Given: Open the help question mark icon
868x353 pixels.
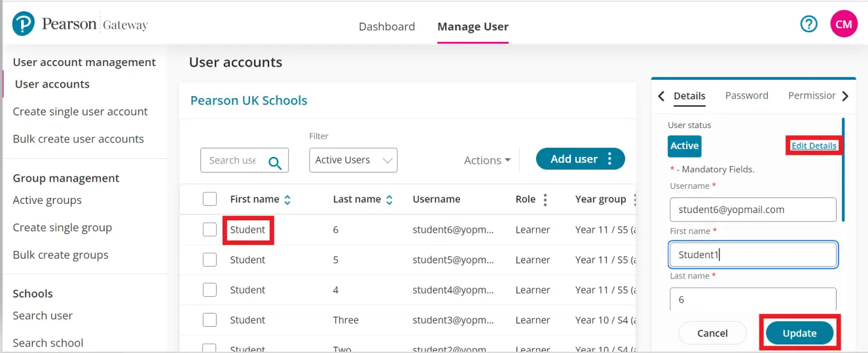Looking at the screenshot, I should 809,24.
